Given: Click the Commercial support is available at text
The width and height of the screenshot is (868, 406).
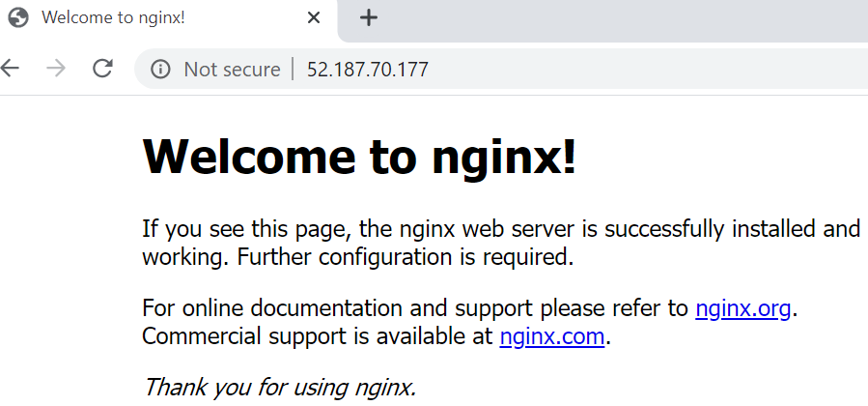Looking at the screenshot, I should (319, 336).
